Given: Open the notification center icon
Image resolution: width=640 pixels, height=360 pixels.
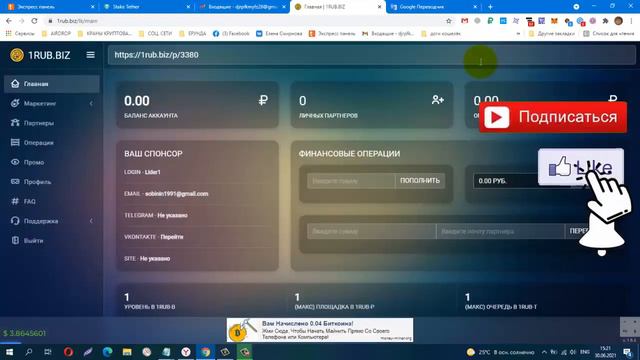Looking at the screenshot, I should click(x=628, y=352).
